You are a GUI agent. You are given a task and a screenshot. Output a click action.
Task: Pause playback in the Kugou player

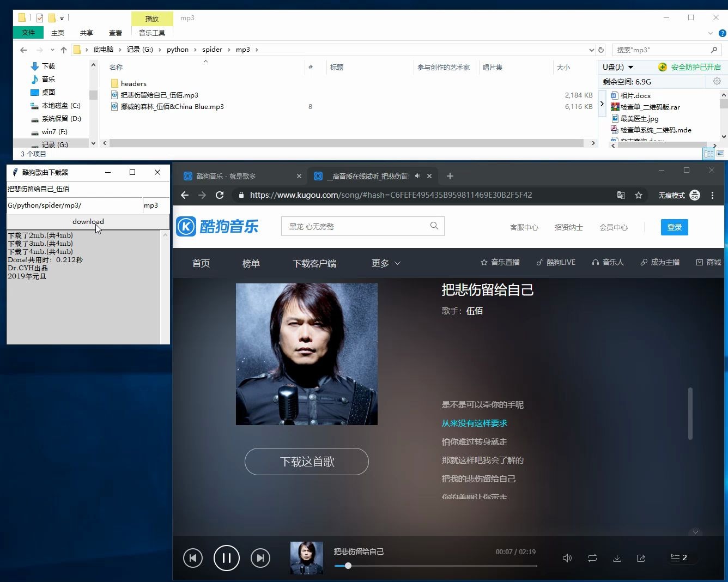(x=227, y=558)
